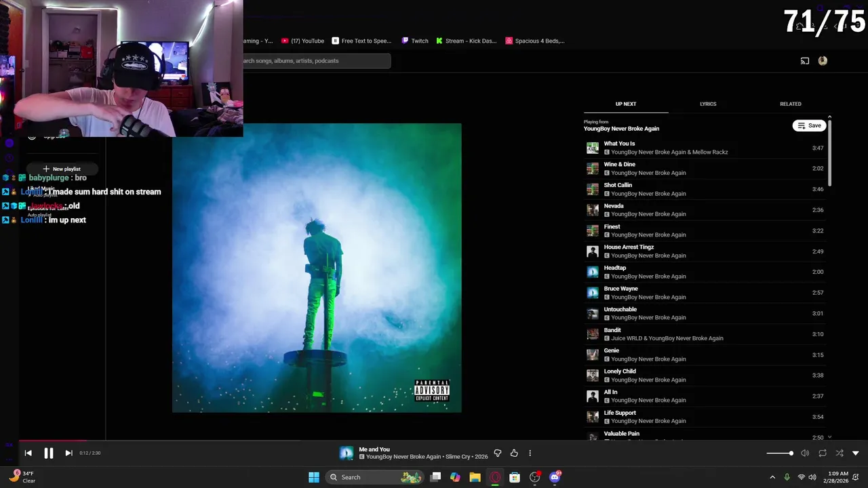
Task: Play Nevada from the queue
Action: coord(705,209)
